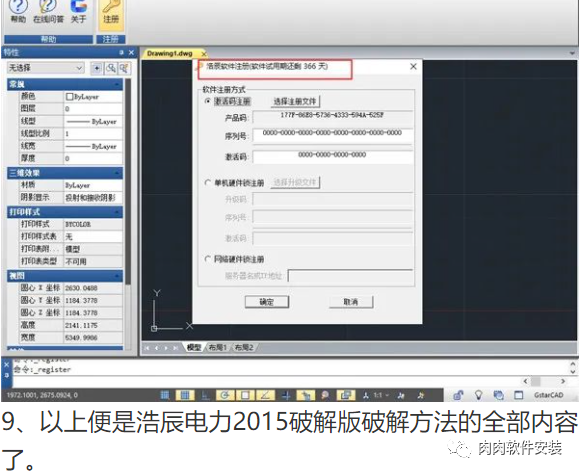Click the 线宽 ByLayer value

pyautogui.click(x=93, y=146)
